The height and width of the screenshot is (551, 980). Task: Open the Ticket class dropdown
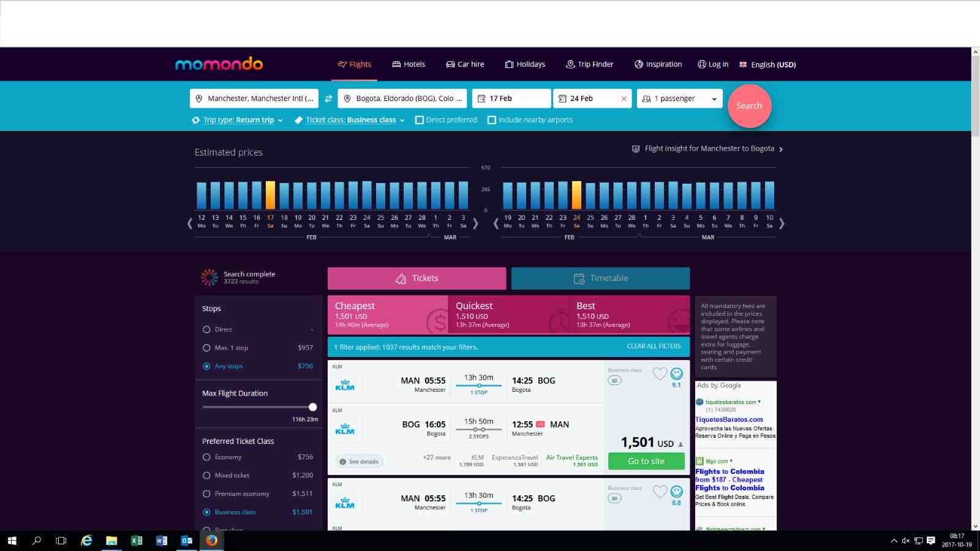(350, 120)
